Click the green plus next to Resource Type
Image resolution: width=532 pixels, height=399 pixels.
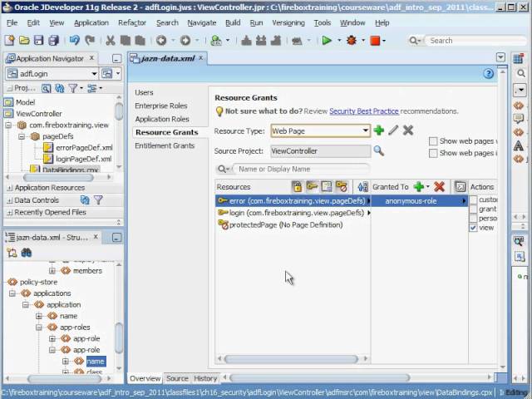[379, 131]
